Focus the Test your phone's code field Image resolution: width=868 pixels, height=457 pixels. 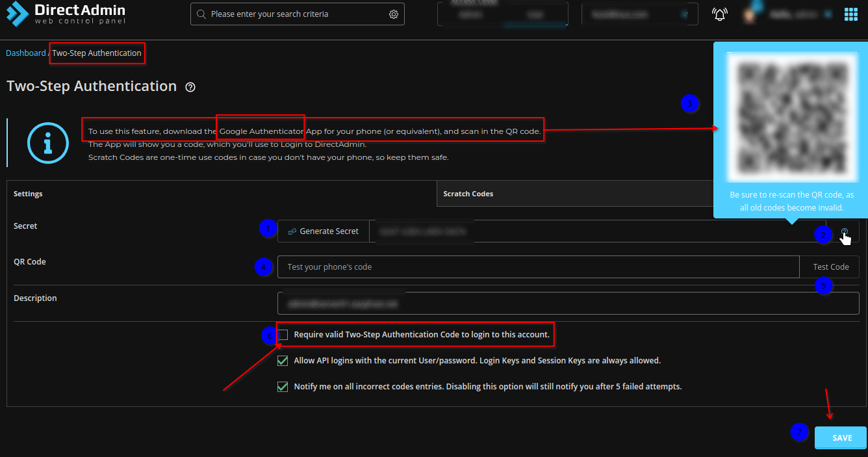point(539,267)
